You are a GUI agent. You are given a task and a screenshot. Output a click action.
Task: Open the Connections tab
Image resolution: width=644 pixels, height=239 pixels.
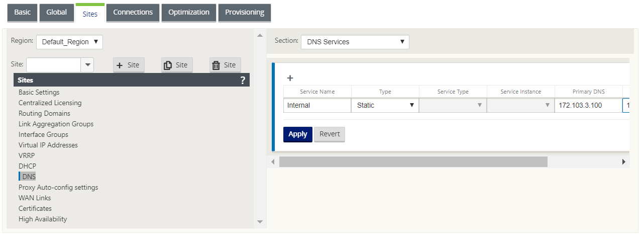[133, 13]
